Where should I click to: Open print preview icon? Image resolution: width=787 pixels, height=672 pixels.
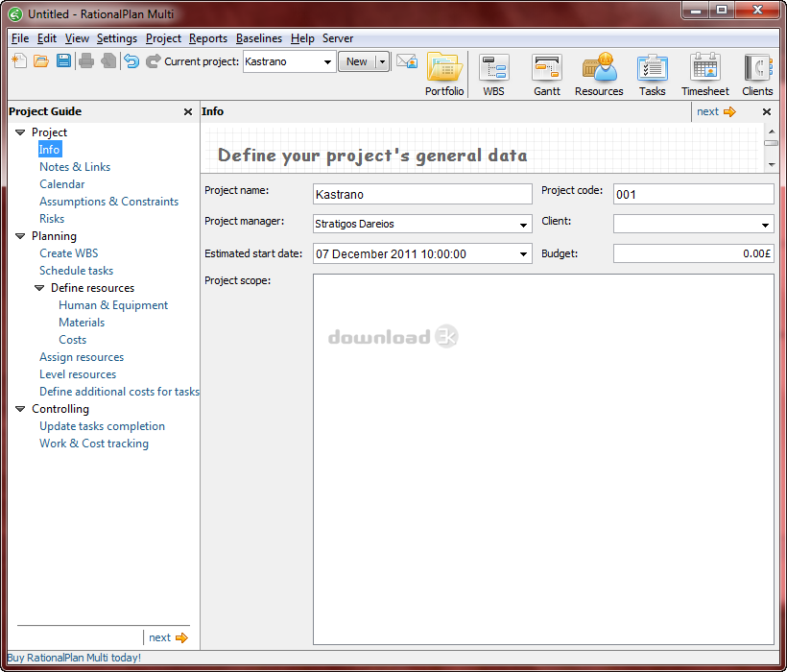pyautogui.click(x=108, y=61)
